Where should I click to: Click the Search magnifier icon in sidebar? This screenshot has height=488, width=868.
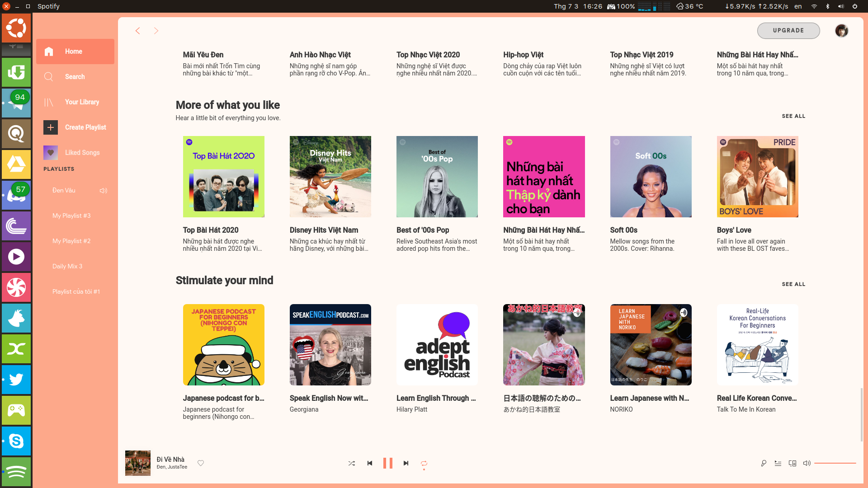click(x=49, y=77)
